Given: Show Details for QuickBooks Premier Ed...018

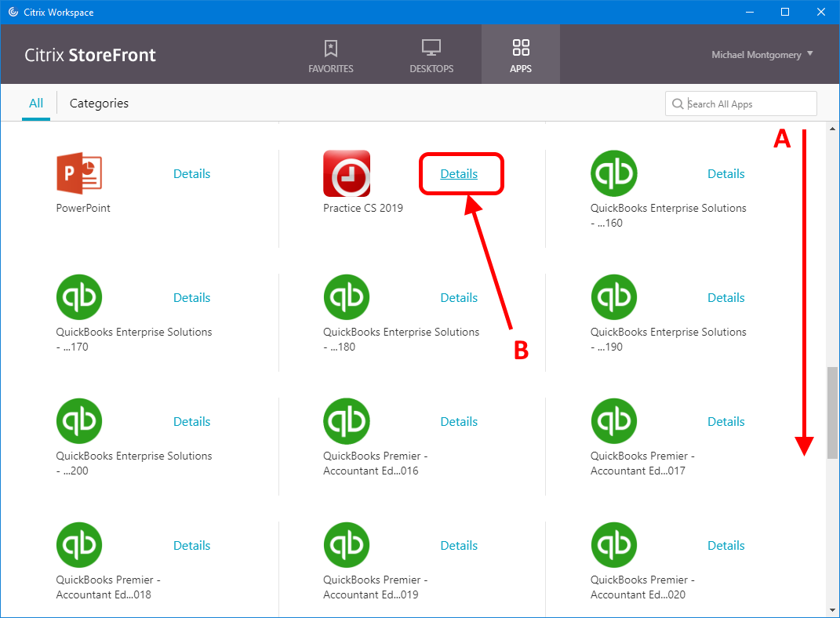Looking at the screenshot, I should click(x=192, y=545).
